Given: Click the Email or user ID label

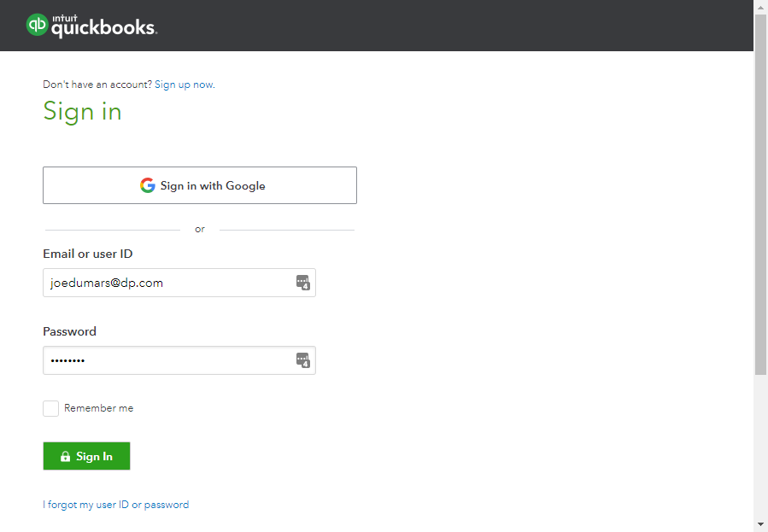Looking at the screenshot, I should tap(87, 254).
